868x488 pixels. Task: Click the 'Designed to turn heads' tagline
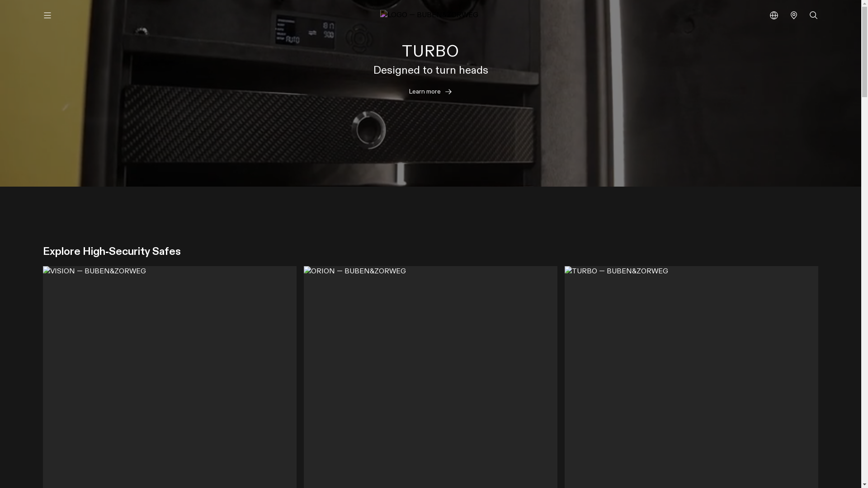tap(430, 70)
